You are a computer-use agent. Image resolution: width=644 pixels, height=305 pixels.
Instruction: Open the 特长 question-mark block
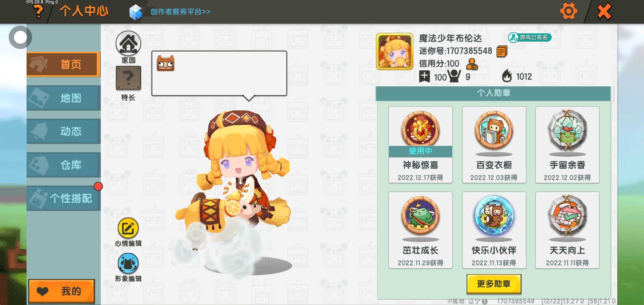pos(129,78)
